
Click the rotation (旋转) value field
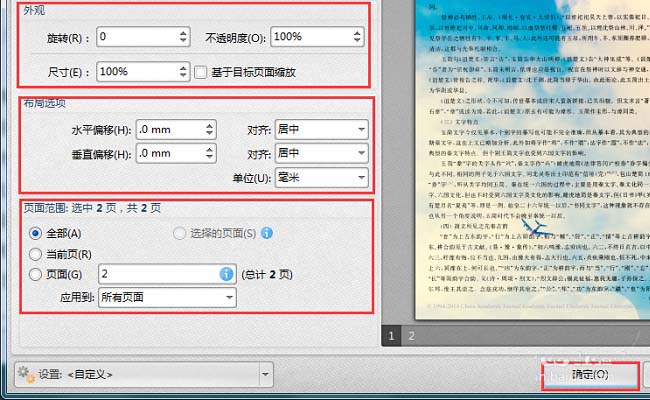click(143, 37)
